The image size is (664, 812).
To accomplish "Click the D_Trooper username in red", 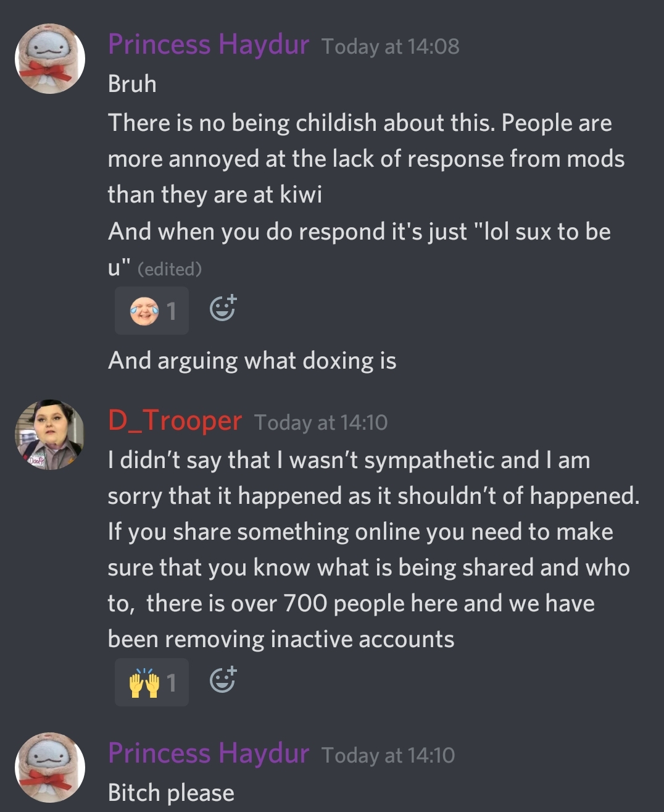I will [175, 421].
